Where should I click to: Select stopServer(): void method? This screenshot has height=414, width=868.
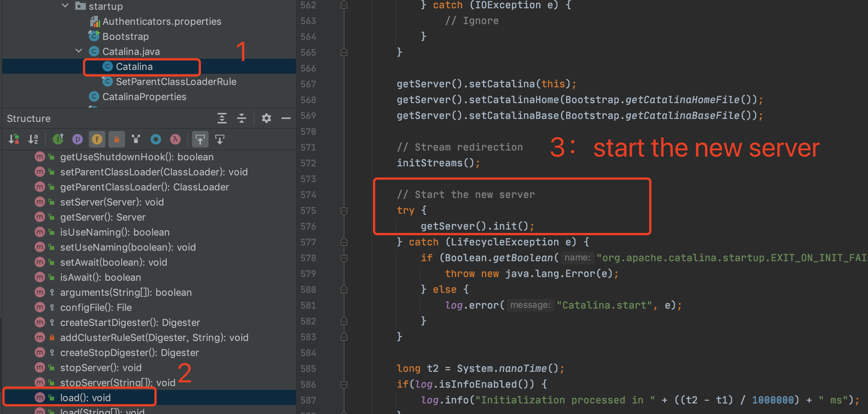[x=101, y=368]
